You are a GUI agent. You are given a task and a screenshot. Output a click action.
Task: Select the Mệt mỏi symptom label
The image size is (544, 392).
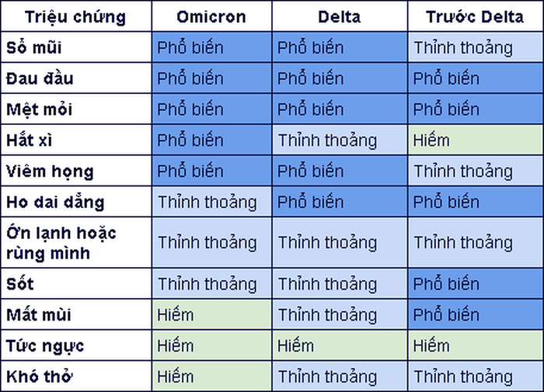point(39,109)
